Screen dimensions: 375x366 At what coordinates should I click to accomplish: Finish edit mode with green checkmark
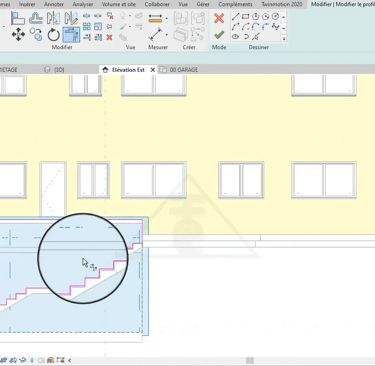tap(219, 35)
